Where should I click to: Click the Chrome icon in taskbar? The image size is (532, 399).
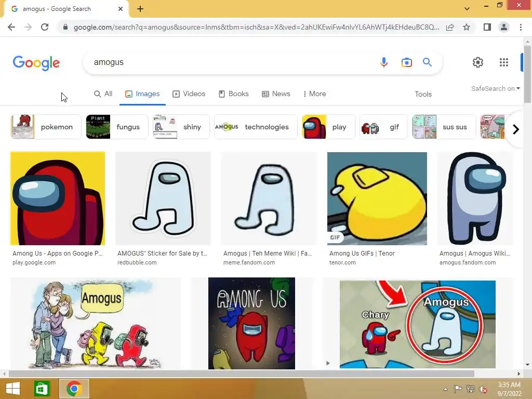tap(74, 389)
